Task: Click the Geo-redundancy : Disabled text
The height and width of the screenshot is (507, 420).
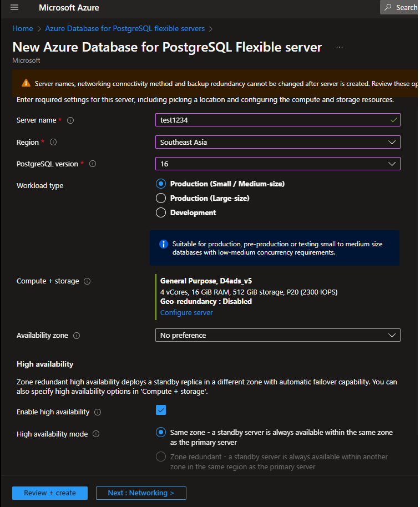Action: pyautogui.click(x=206, y=301)
